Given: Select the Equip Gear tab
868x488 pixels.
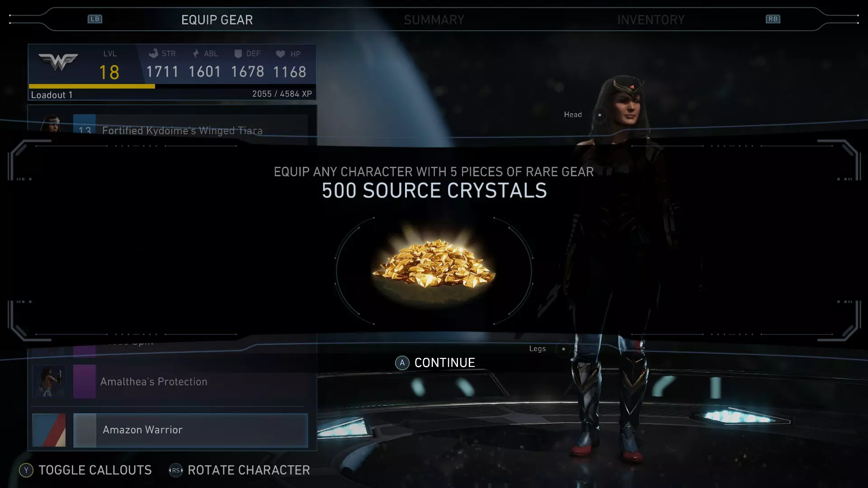Looking at the screenshot, I should click(217, 20).
